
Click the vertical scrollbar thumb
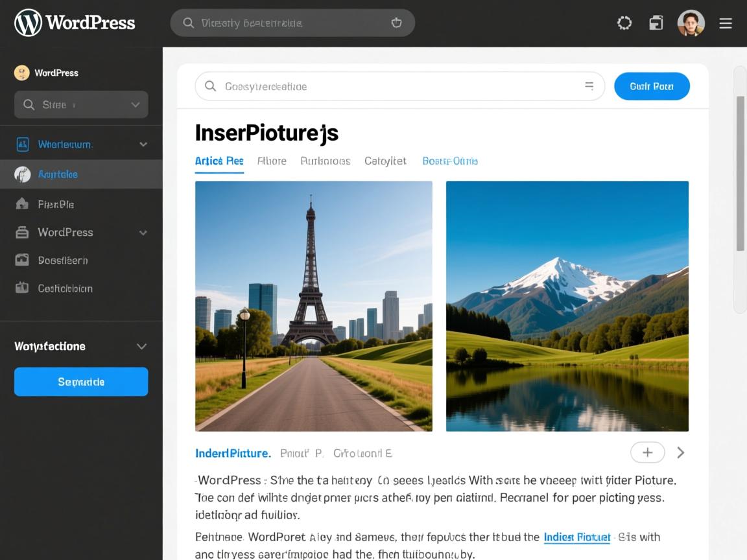click(x=740, y=173)
